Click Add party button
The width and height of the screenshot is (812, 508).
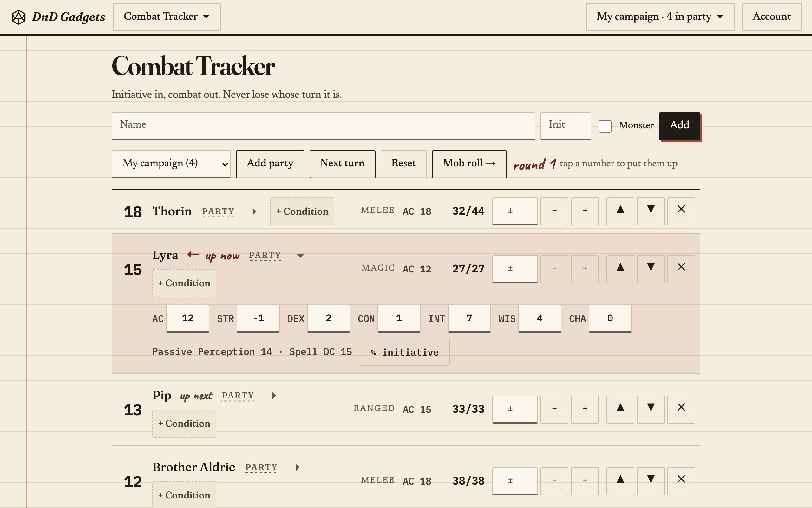click(x=270, y=164)
